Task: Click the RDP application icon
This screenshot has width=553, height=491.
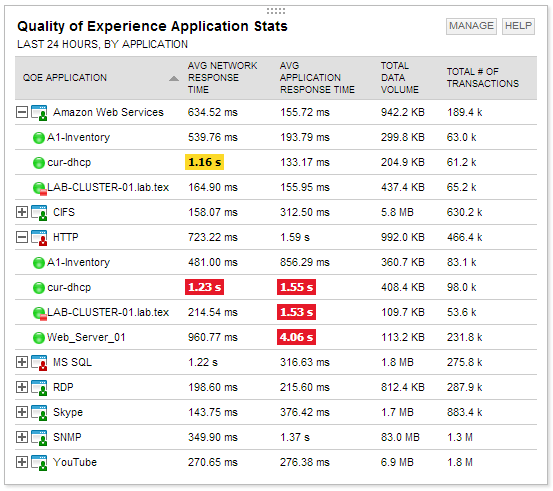Action: [39, 388]
